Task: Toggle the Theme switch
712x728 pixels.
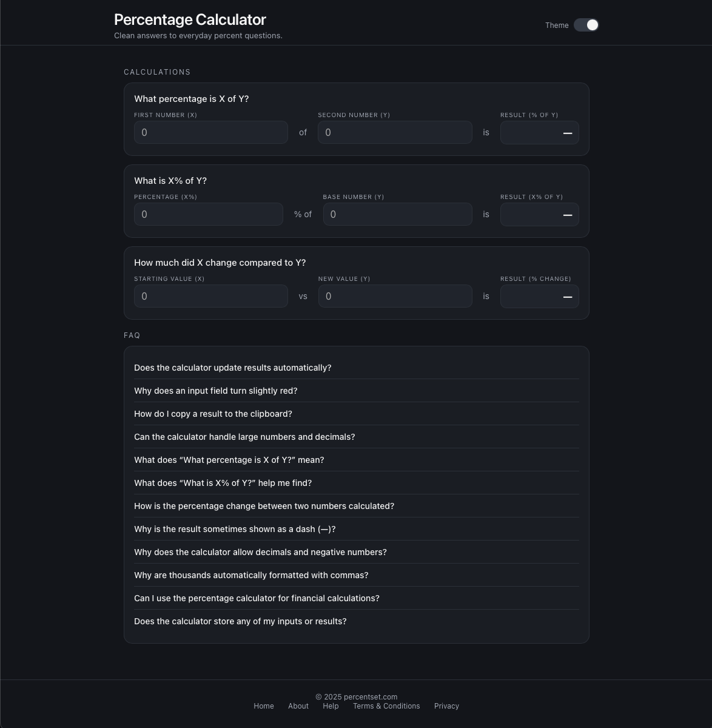Action: [x=586, y=25]
